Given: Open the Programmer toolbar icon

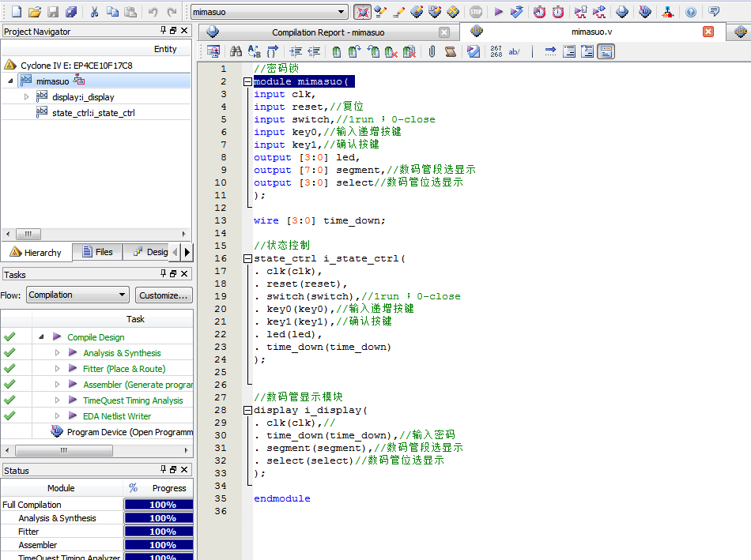Looking at the screenshot, I should point(644,12).
